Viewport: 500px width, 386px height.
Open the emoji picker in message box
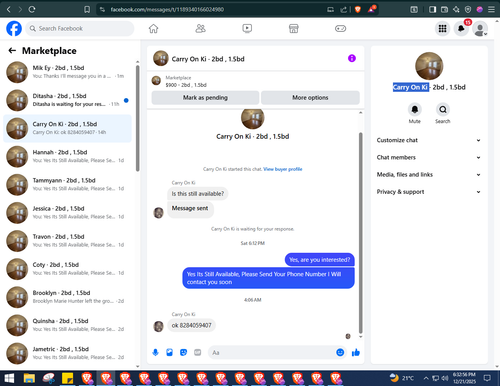(340, 352)
